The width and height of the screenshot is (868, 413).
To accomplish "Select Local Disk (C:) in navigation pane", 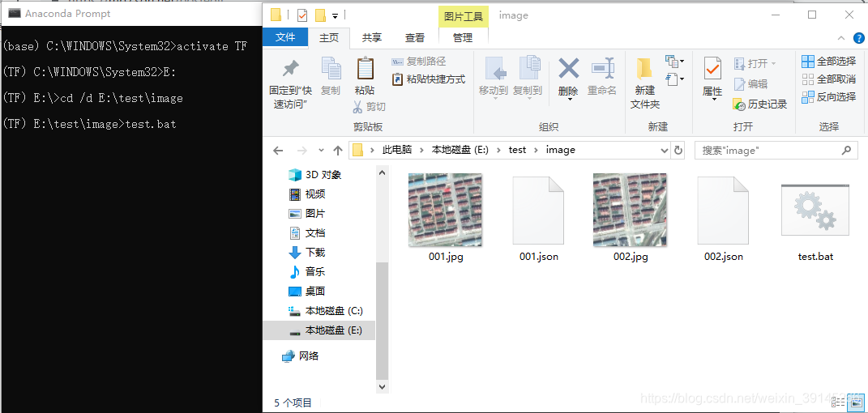I will pos(326,311).
